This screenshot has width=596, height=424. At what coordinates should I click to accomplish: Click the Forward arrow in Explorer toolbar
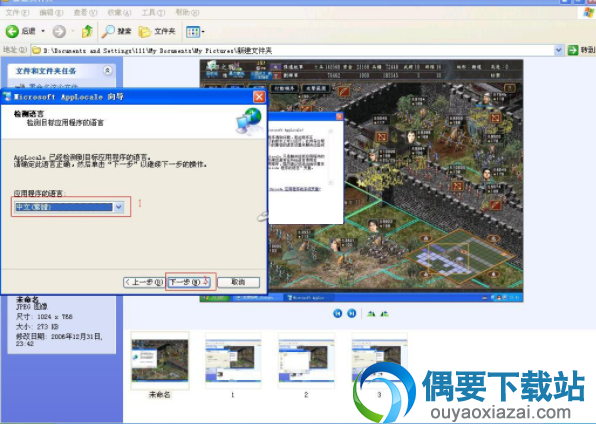59,31
